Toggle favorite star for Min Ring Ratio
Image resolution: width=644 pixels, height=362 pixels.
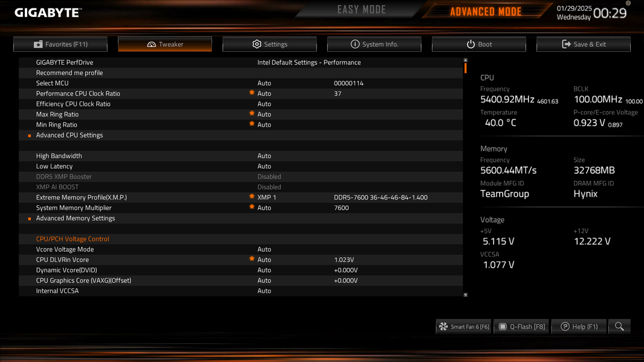pyautogui.click(x=252, y=124)
